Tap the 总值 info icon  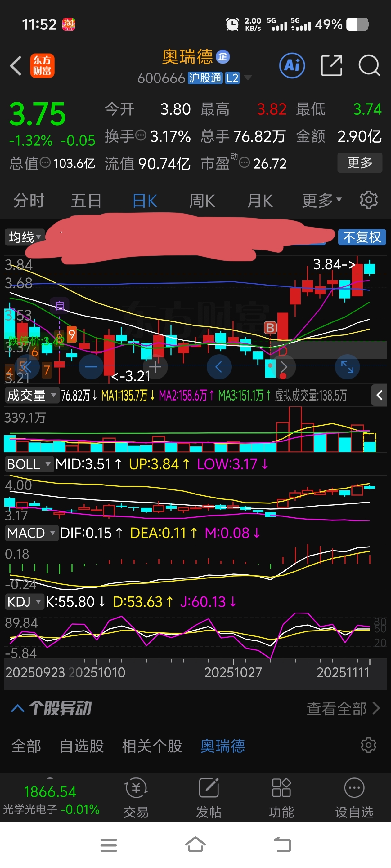click(x=45, y=163)
